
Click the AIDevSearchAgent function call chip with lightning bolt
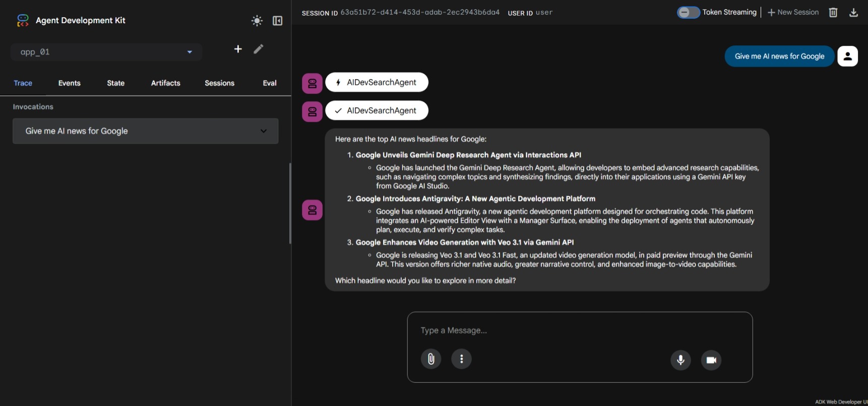coord(377,83)
